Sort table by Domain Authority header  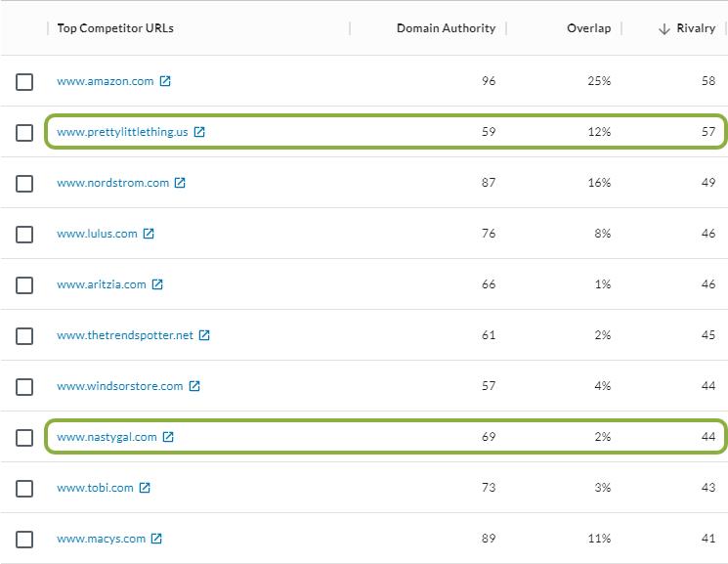pos(446,28)
